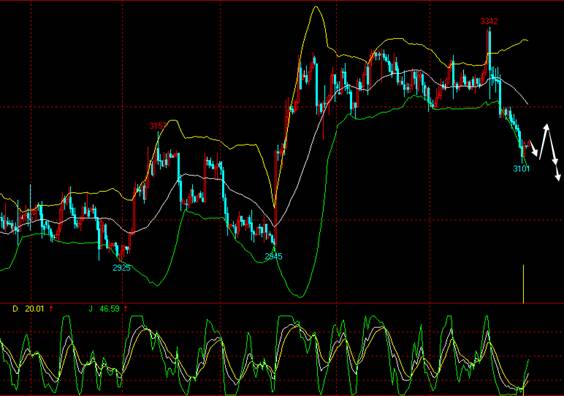Click the D 20.01 indicator value
The width and height of the screenshot is (564, 396).
(x=28, y=309)
